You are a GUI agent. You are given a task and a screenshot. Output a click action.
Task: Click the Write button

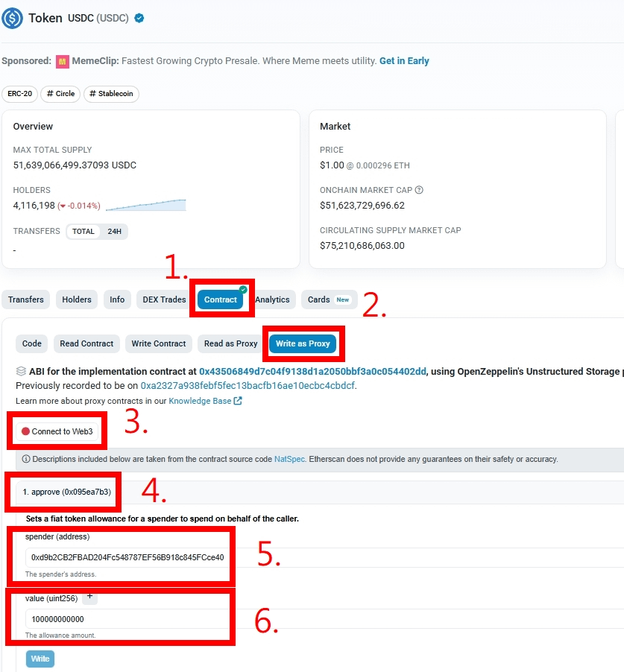coord(40,659)
